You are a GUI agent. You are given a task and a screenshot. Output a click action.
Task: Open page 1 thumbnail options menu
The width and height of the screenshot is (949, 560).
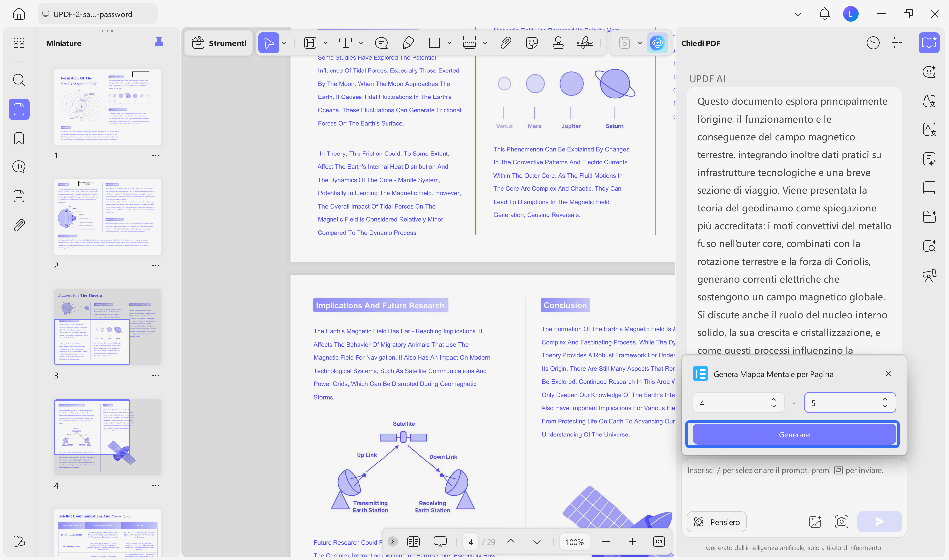tap(156, 155)
